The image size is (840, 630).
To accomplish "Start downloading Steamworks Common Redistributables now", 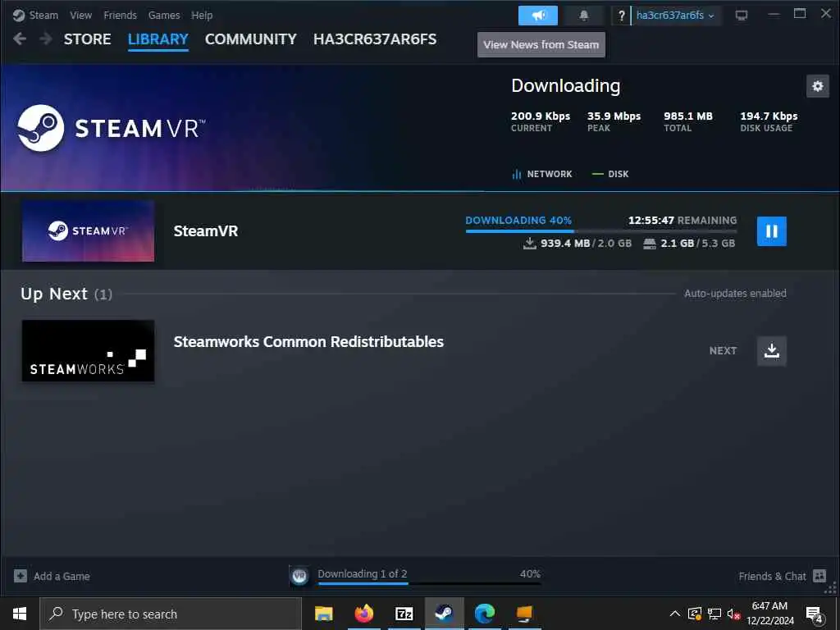I will (x=771, y=351).
